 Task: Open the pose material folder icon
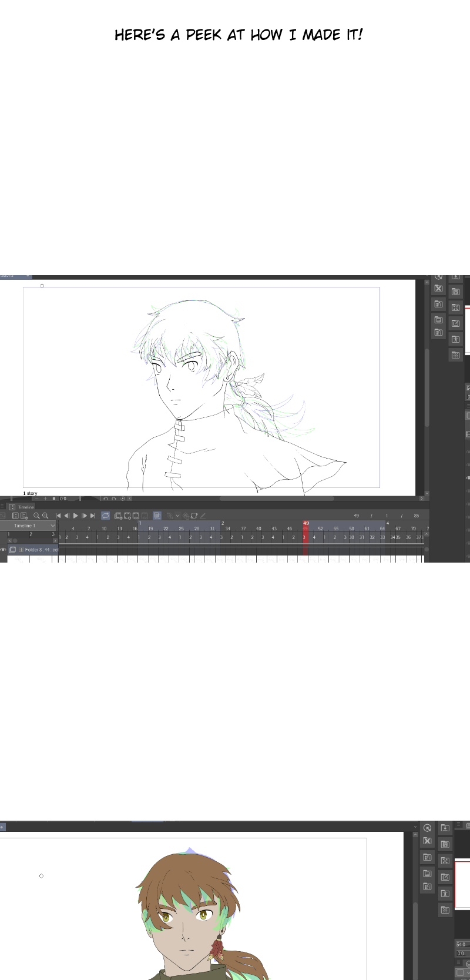pos(456,339)
